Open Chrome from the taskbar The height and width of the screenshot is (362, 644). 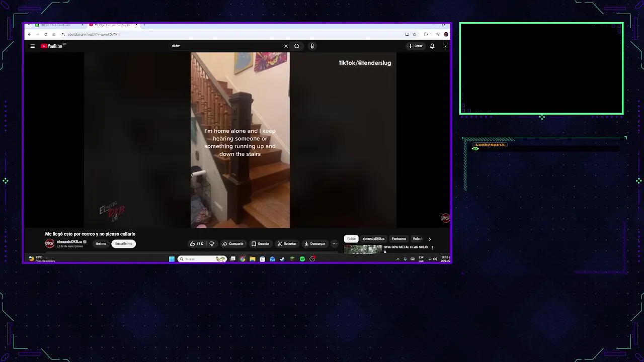[x=243, y=259]
